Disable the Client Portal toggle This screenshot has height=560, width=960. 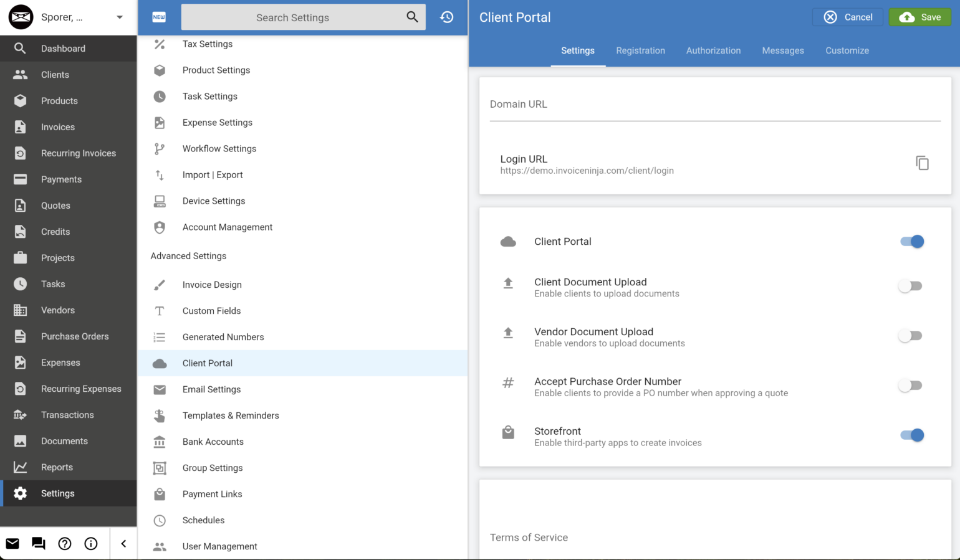[912, 241]
